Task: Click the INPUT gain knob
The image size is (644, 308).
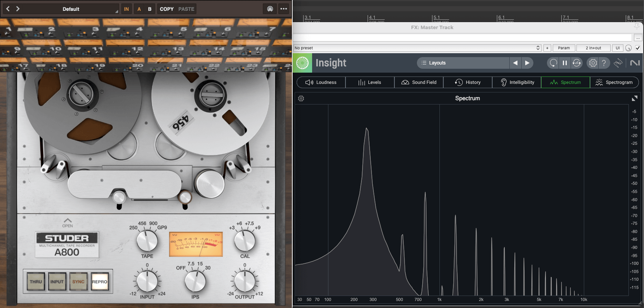Action: (x=147, y=281)
